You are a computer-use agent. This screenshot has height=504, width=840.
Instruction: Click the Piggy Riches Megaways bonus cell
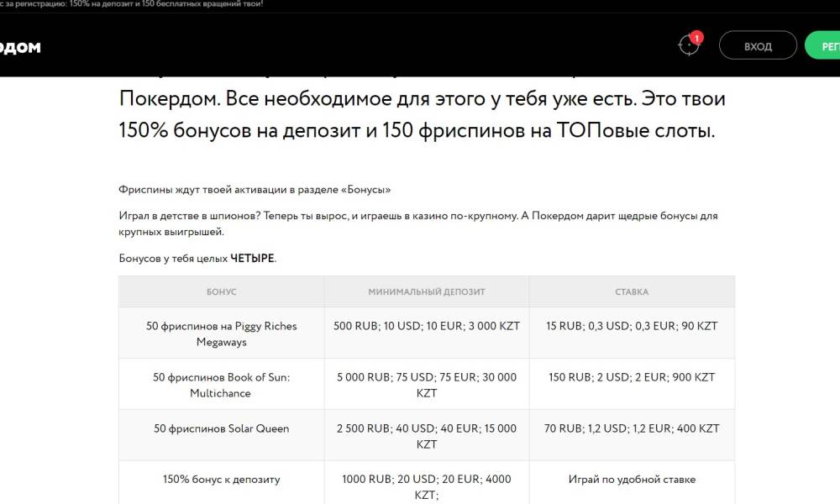(221, 333)
